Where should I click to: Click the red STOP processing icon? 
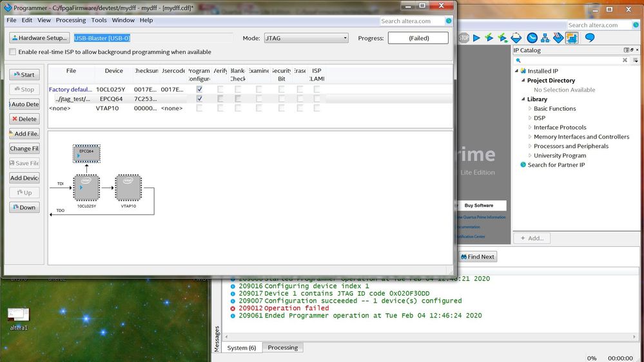click(463, 38)
